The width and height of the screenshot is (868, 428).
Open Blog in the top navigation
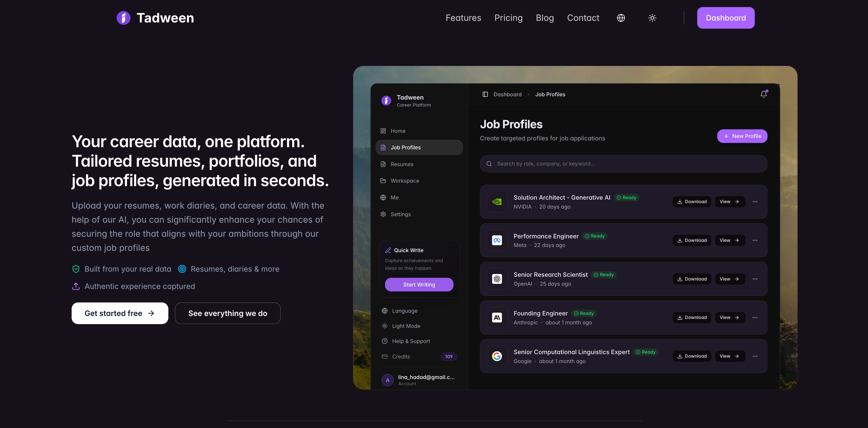point(545,18)
